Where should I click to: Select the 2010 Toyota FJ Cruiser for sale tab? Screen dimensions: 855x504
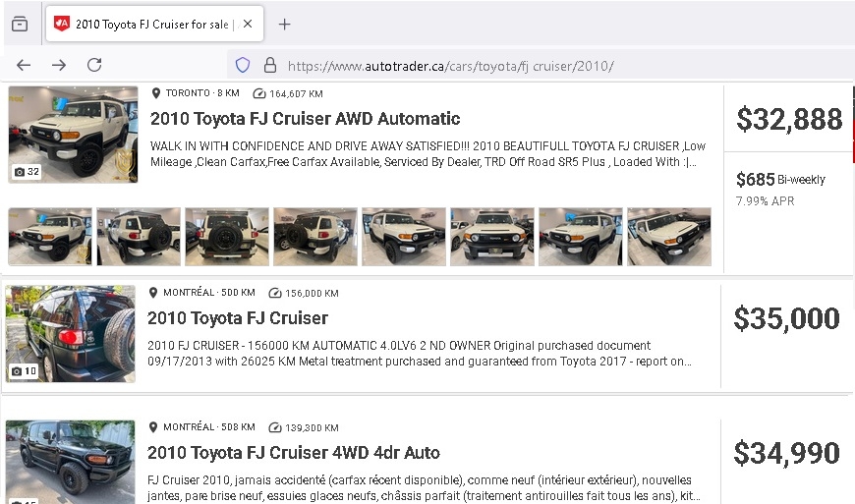pos(155,24)
